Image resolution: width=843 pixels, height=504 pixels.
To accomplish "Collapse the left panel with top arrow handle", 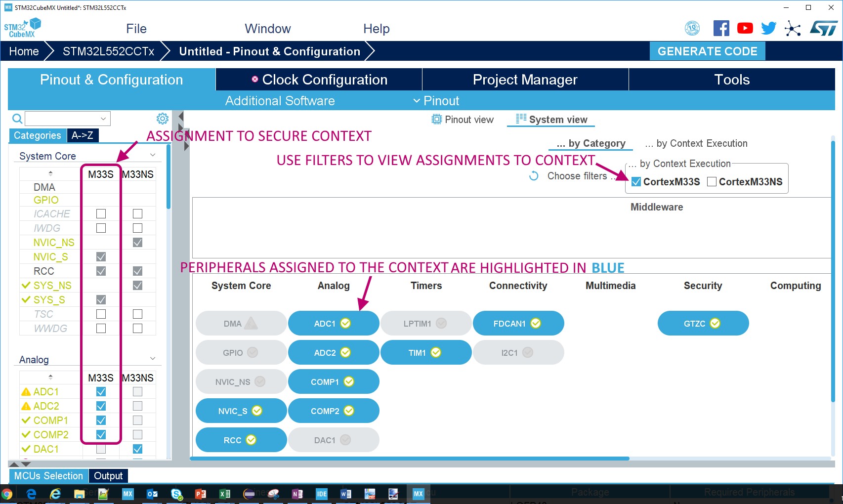I will pyautogui.click(x=181, y=116).
